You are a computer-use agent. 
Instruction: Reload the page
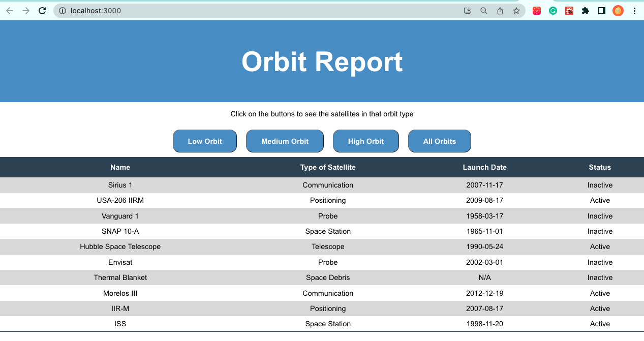(x=43, y=11)
